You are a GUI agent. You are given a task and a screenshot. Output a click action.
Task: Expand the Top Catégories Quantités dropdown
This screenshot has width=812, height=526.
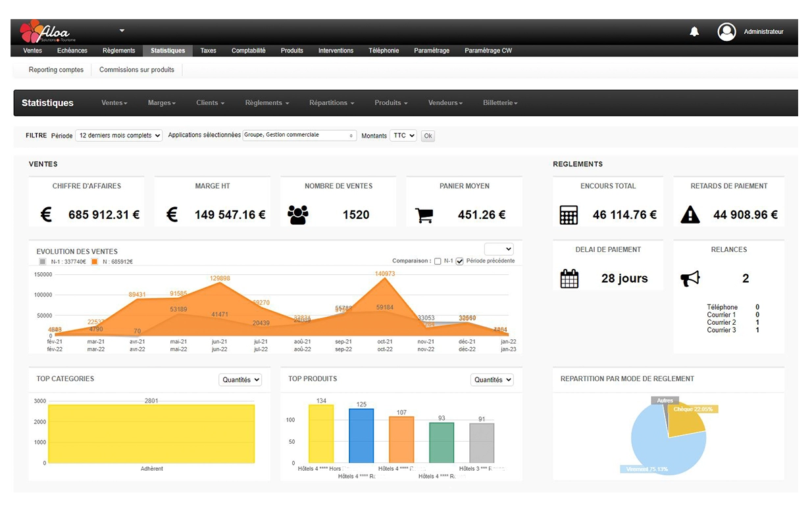click(x=240, y=379)
